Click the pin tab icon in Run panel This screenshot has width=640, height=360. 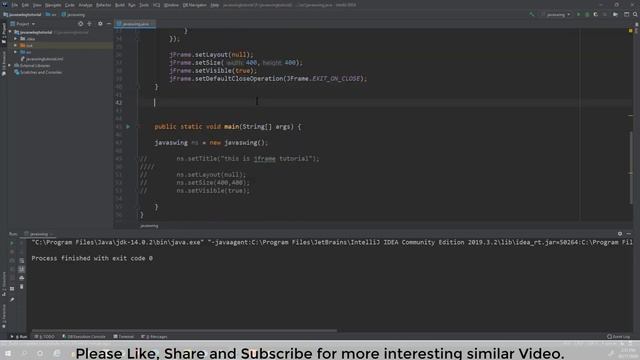tap(12, 300)
